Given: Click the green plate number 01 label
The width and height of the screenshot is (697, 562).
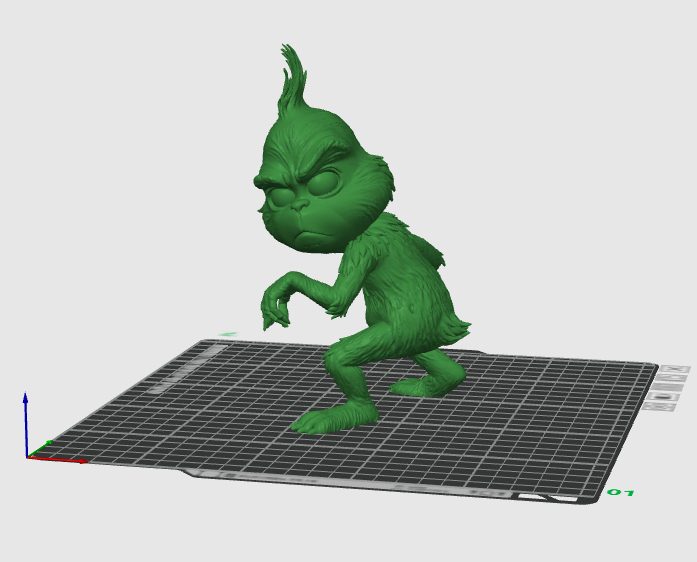Looking at the screenshot, I should click(x=621, y=492).
